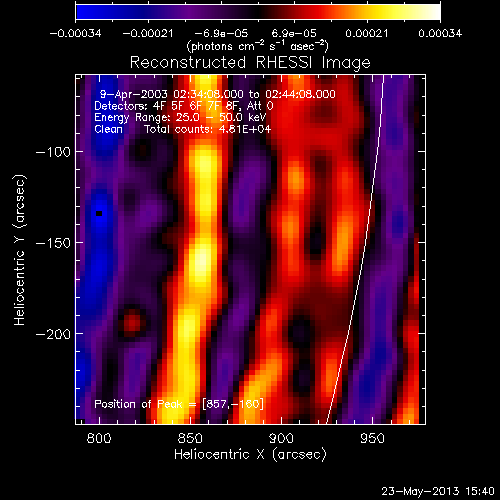The width and height of the screenshot is (500, 500).
Task: Click the 'Clean' algorithm label
Action: tap(108, 129)
